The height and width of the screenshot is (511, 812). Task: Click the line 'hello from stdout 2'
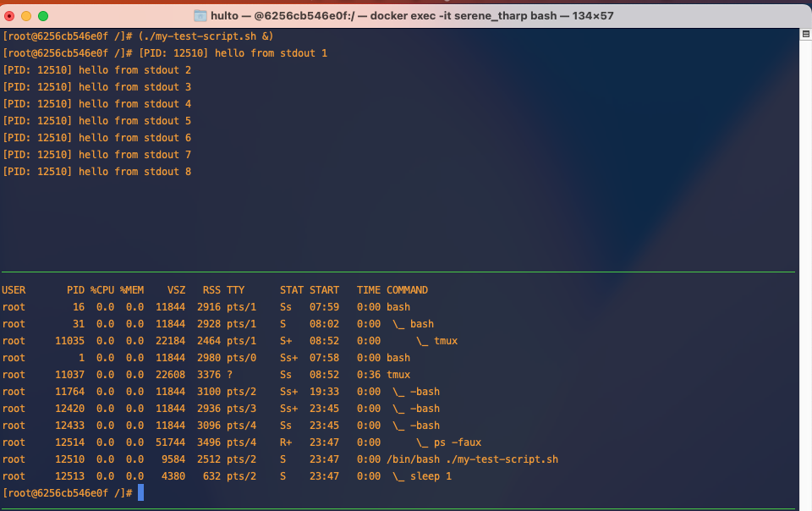134,70
